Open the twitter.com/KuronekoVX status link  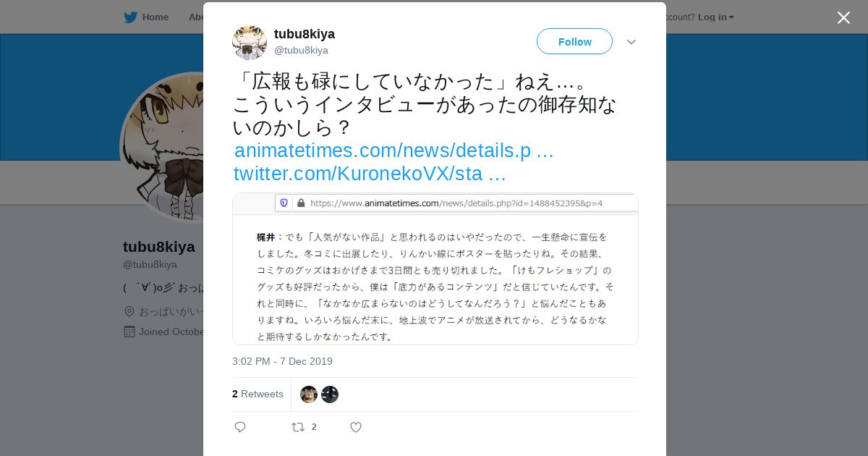(370, 174)
